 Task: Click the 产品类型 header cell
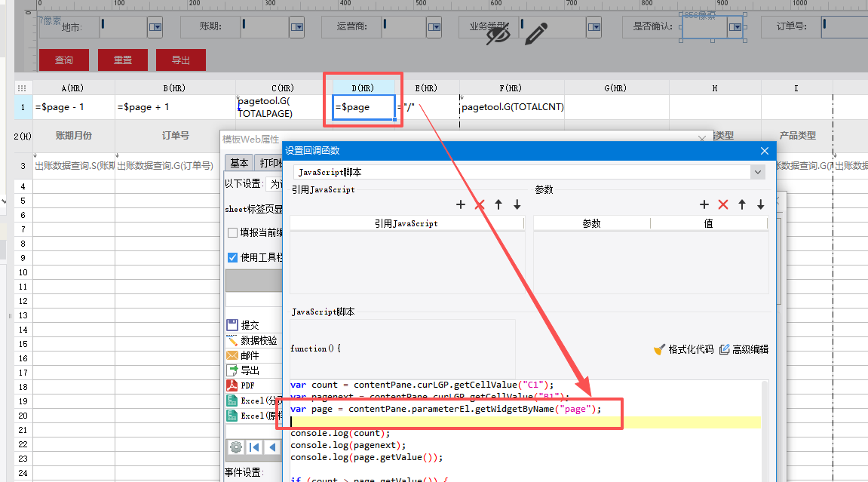[x=797, y=136]
